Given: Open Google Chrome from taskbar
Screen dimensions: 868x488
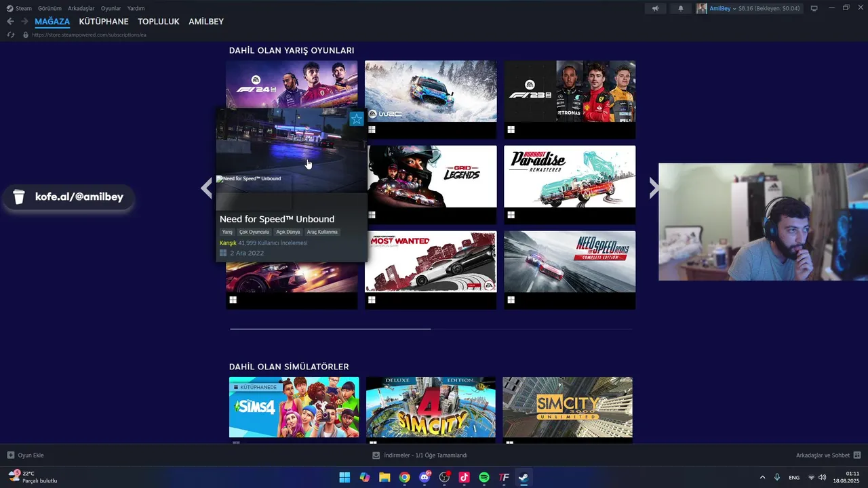Looking at the screenshot, I should tap(404, 477).
